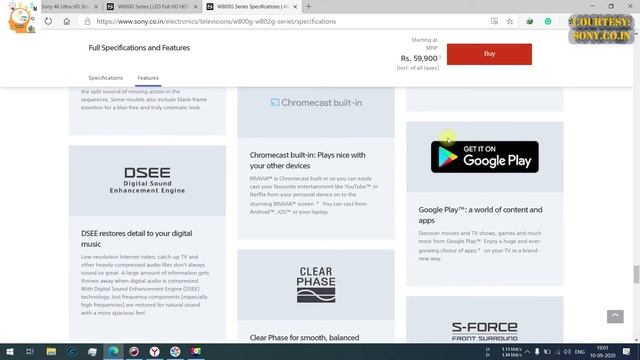640x360 pixels.
Task: Close the W800G Series LED Full HD tab
Action: tap(196, 7)
